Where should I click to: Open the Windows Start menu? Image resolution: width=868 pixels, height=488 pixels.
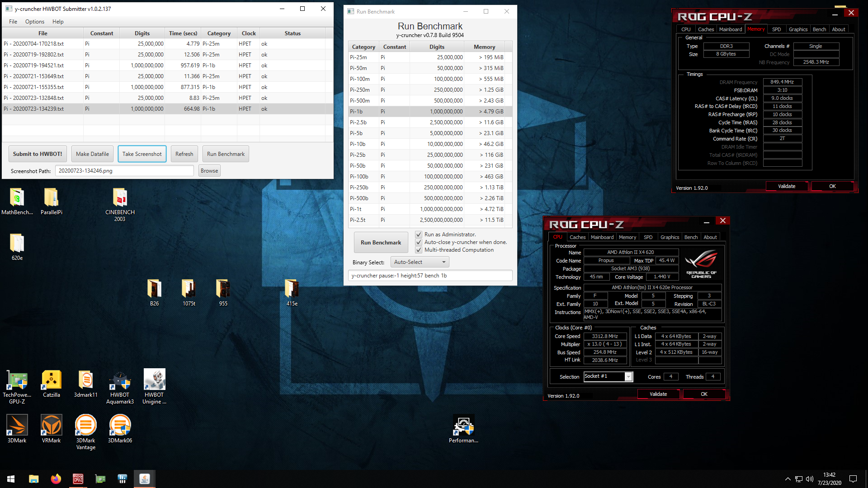click(11, 479)
